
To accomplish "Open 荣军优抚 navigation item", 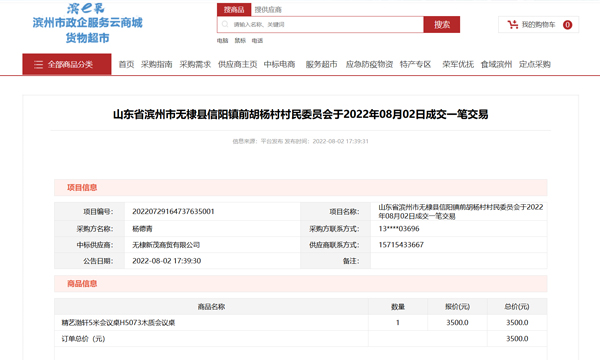I will pos(458,64).
